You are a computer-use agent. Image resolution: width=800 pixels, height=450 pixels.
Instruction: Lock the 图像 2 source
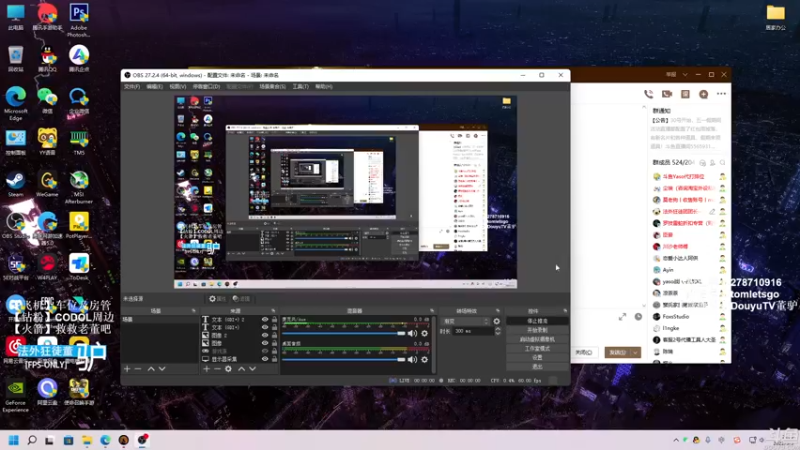274,335
